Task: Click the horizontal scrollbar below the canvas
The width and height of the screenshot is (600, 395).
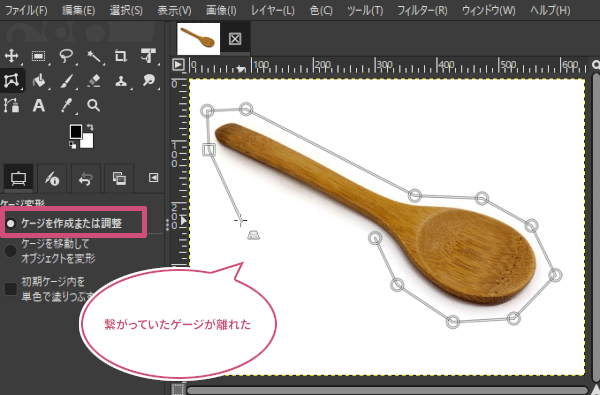Action: 386,390
